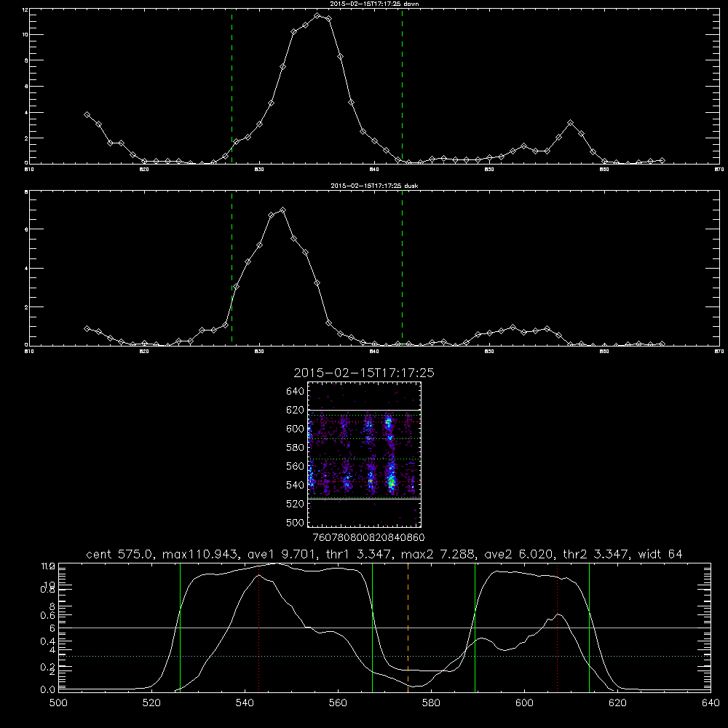The height and width of the screenshot is (728, 728).
Task: Select green vertical line near 526 in bottom plot
Action: click(180, 628)
